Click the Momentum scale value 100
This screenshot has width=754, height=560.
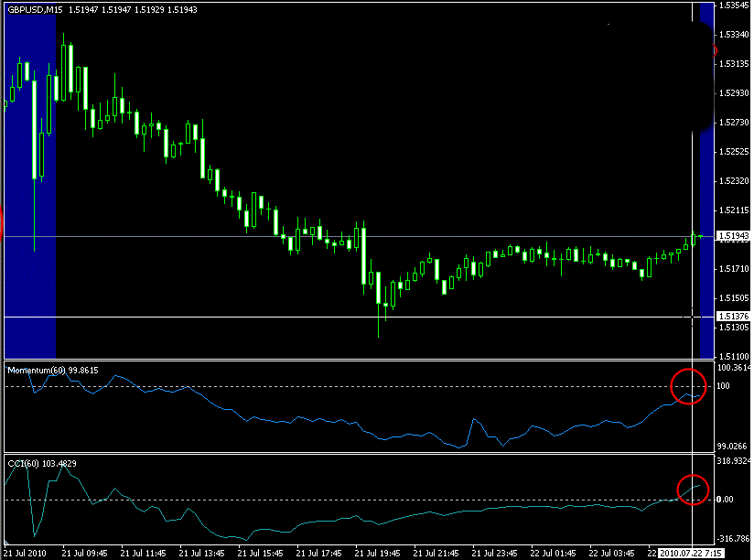[723, 386]
